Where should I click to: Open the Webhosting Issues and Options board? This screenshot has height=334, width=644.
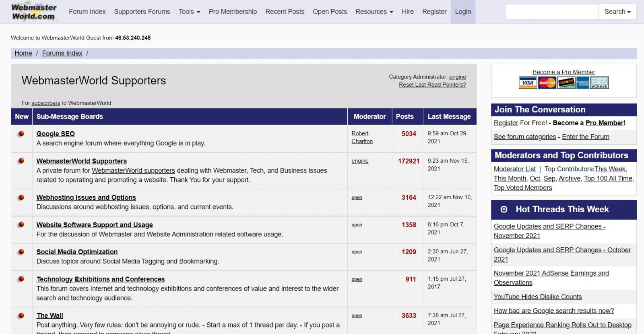pos(86,197)
